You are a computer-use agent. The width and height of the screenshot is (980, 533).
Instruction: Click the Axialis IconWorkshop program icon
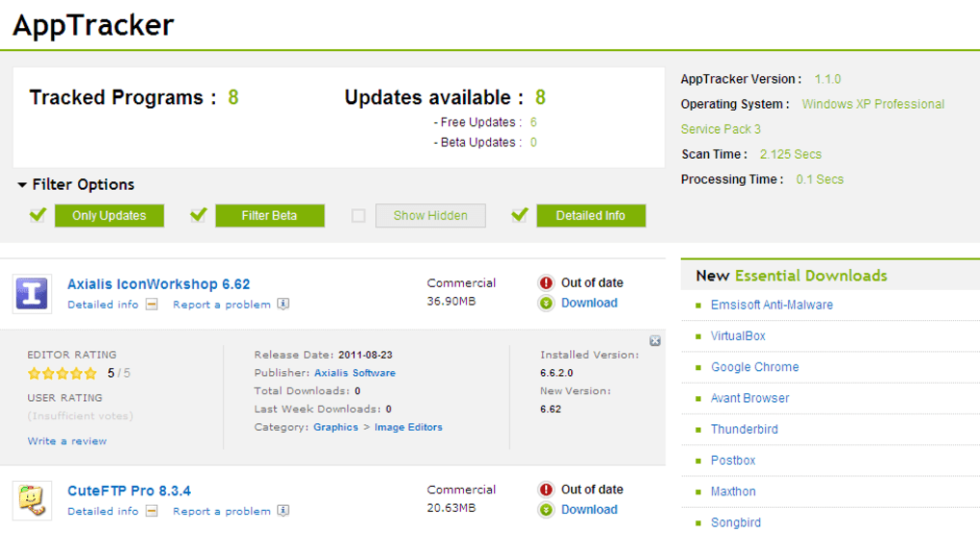coord(32,293)
